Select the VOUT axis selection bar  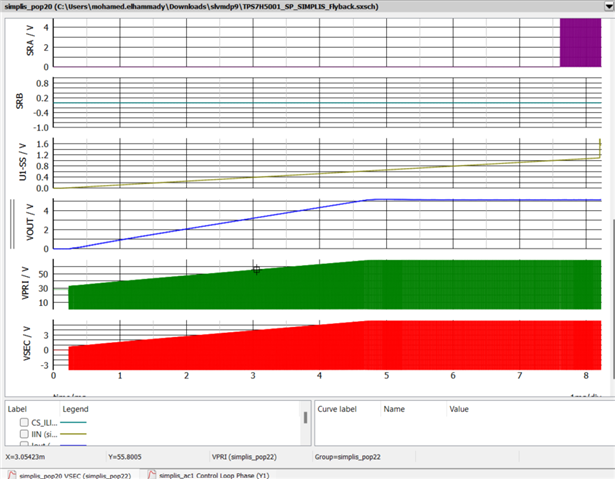12,224
